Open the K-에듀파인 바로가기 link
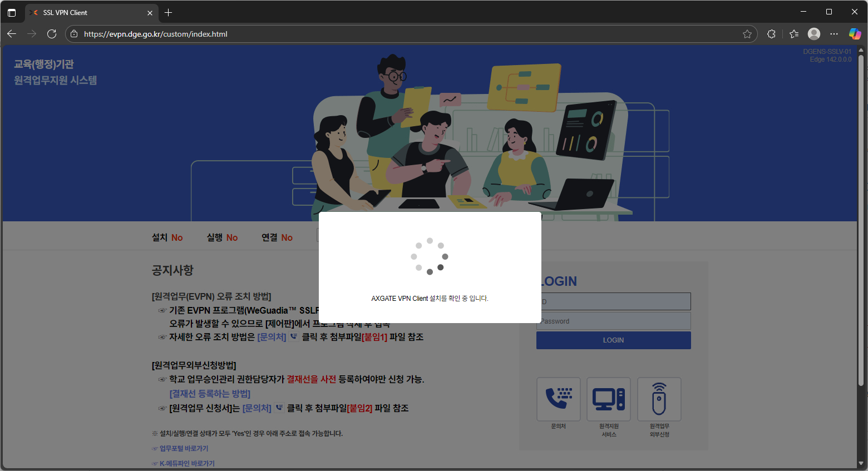Image resolution: width=868 pixels, height=471 pixels. (x=186, y=463)
